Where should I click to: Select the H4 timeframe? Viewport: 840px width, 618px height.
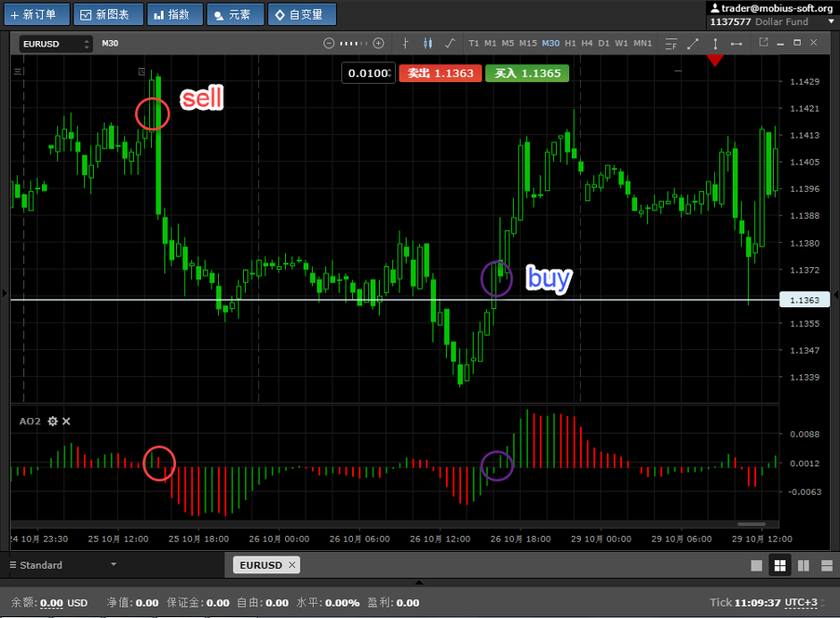pos(587,43)
